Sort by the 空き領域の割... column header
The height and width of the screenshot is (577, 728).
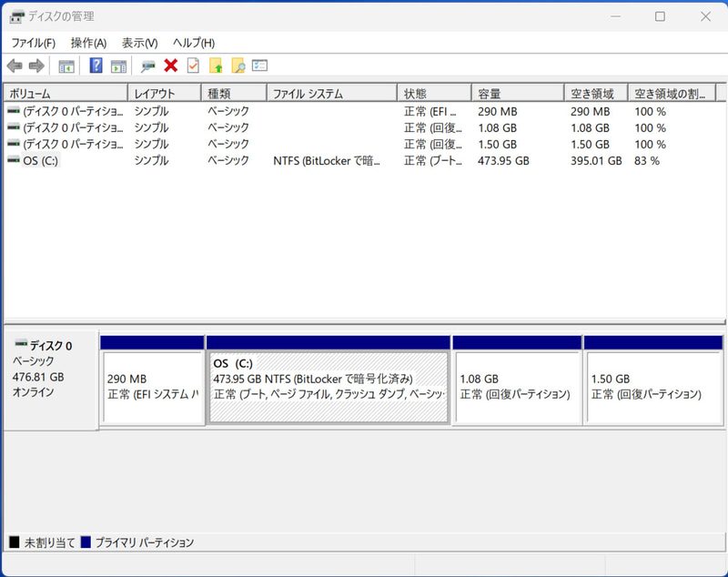pos(672,94)
